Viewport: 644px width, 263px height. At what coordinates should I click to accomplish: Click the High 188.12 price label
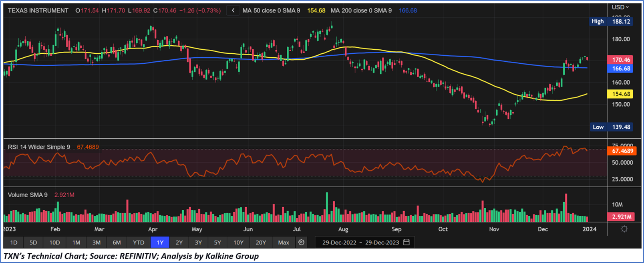click(611, 22)
